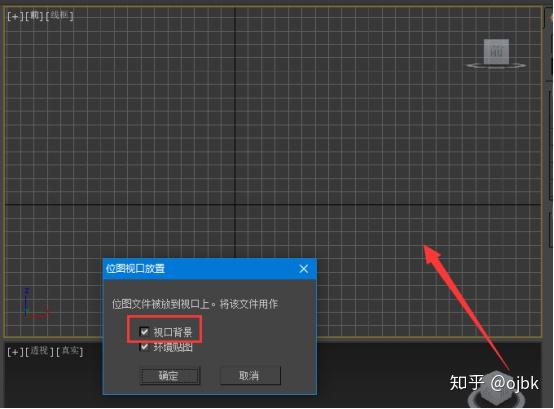Open the [+] menu in front viewport
The width and height of the screenshot is (554, 409).
click(15, 16)
